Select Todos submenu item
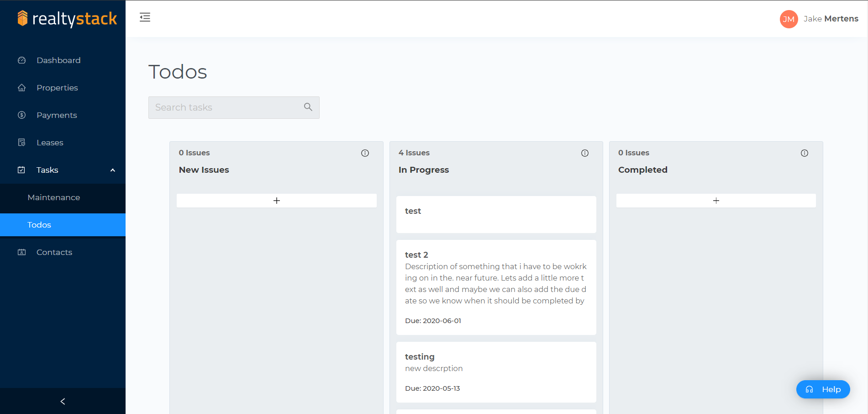This screenshot has width=868, height=414. coord(63,225)
